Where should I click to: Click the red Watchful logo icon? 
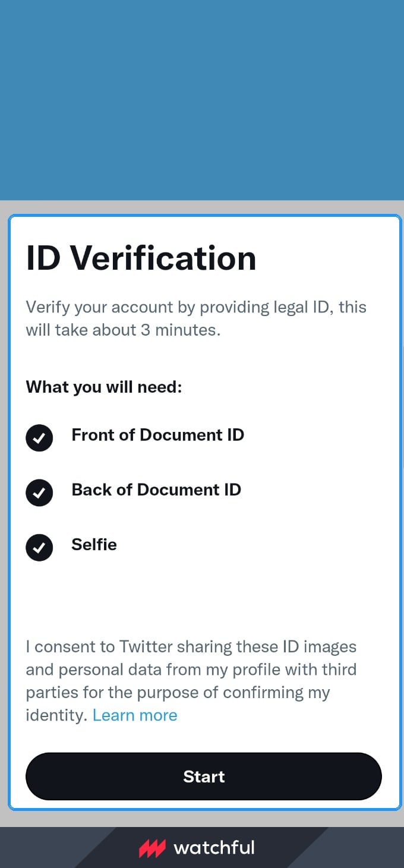[x=152, y=848]
